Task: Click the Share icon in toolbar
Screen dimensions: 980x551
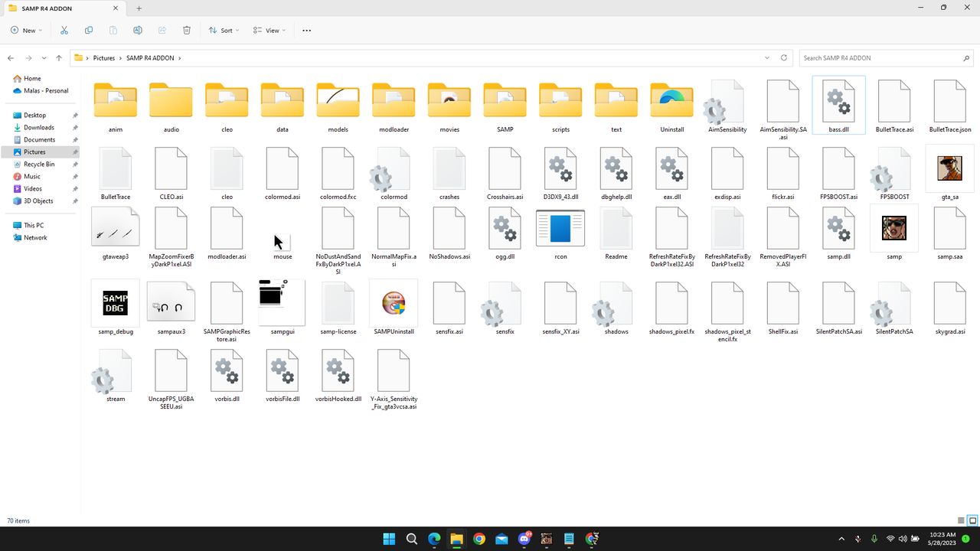Action: (x=162, y=31)
